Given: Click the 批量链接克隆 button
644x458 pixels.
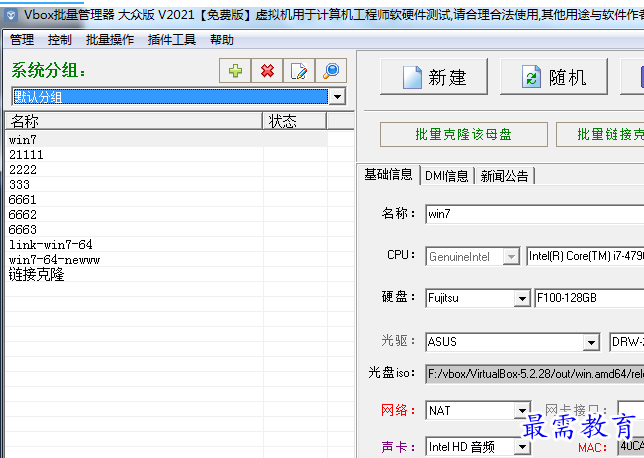Looking at the screenshot, I should pyautogui.click(x=600, y=134).
